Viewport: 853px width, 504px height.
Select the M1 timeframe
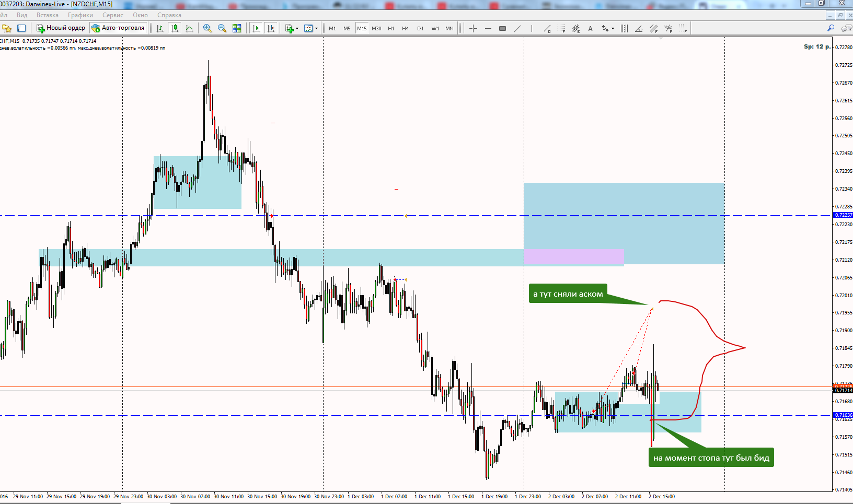[x=332, y=28]
